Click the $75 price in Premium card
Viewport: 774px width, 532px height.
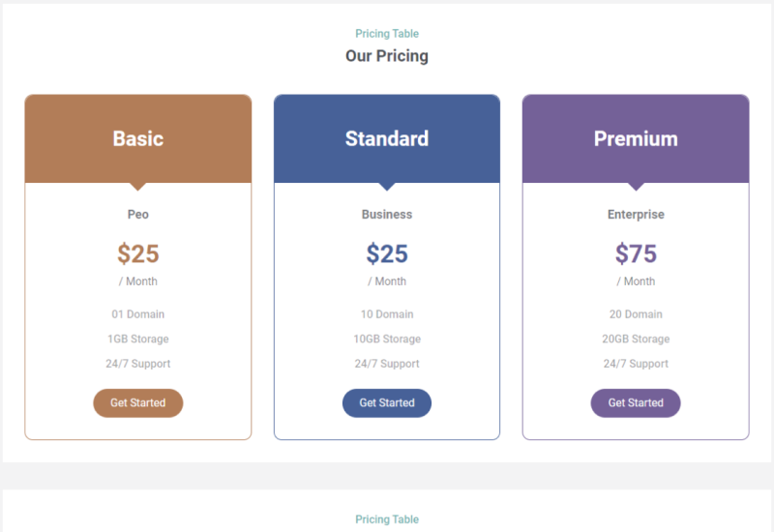[x=636, y=253]
